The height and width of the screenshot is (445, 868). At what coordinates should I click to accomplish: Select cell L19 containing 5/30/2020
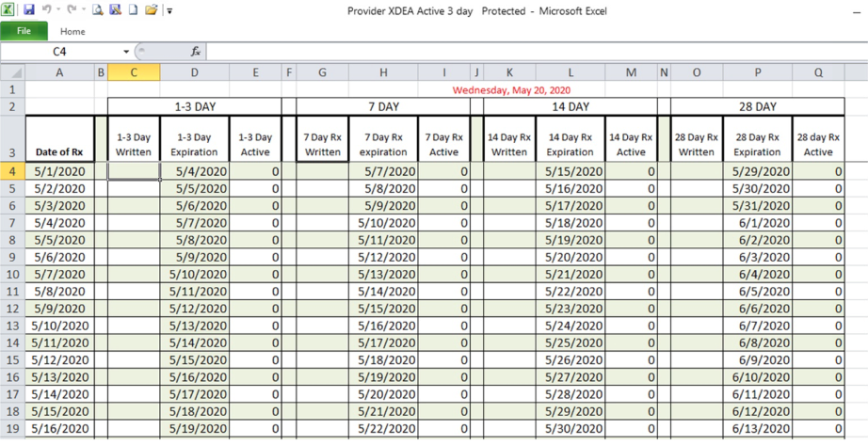pos(571,428)
